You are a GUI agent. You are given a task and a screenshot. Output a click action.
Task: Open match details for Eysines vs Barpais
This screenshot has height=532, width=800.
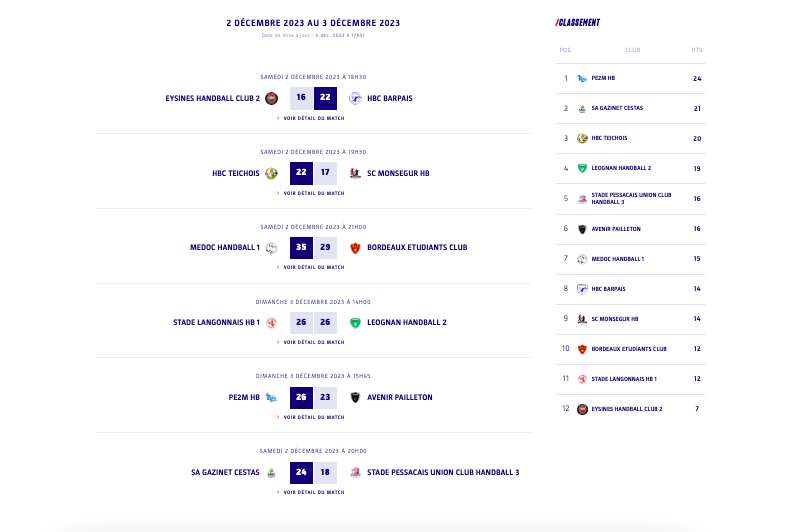point(313,118)
